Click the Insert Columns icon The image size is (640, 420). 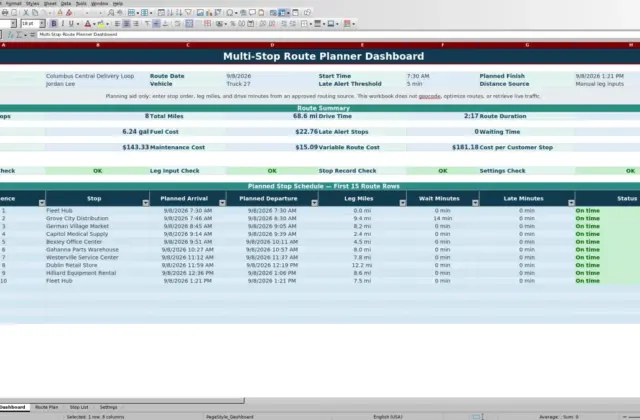point(144,13)
